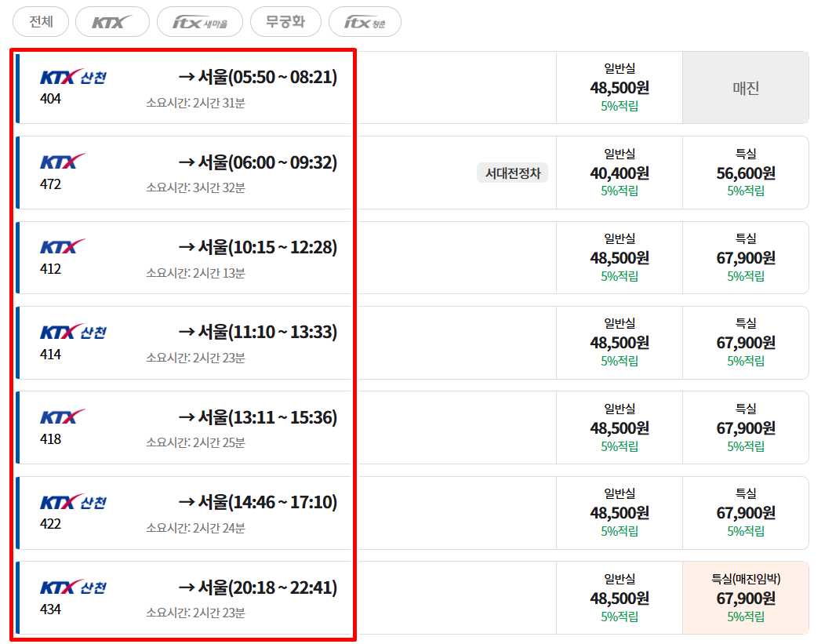Select 특실 67,900원 for train 412
Image resolution: width=825 pixels, height=644 pixels.
coord(746,258)
